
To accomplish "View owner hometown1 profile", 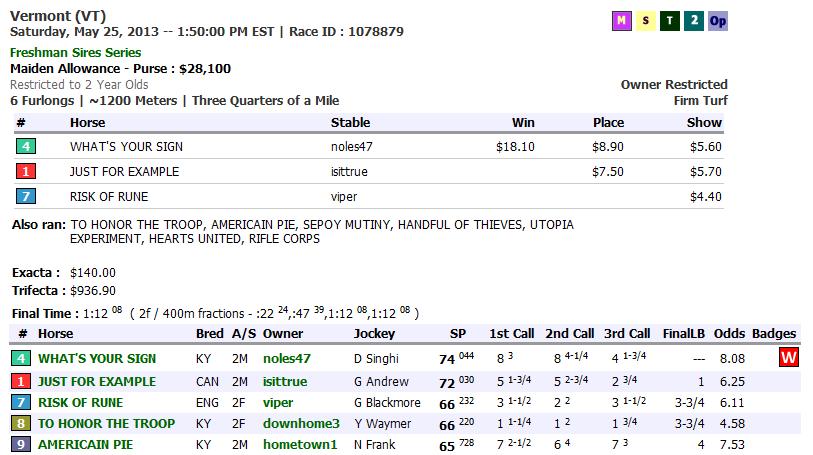I will pos(300,444).
